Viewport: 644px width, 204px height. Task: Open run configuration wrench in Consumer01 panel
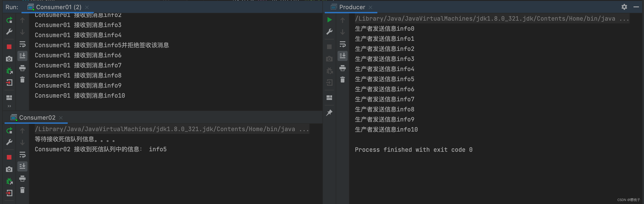coord(9,32)
